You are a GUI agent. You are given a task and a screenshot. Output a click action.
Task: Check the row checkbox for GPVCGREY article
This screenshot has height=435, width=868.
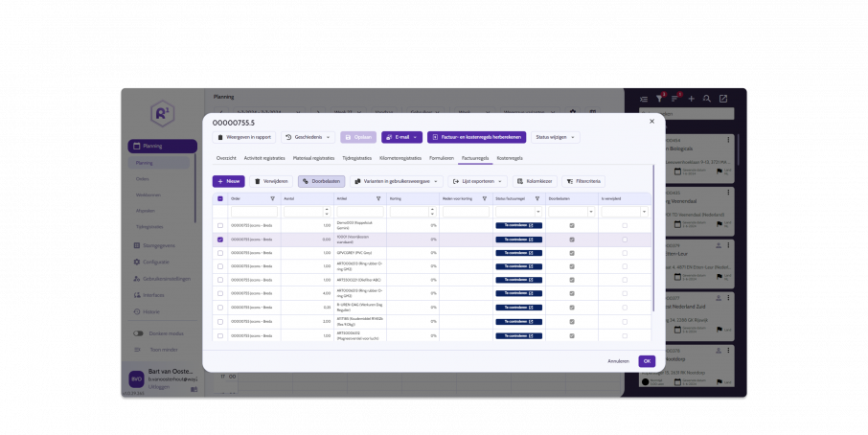click(220, 253)
